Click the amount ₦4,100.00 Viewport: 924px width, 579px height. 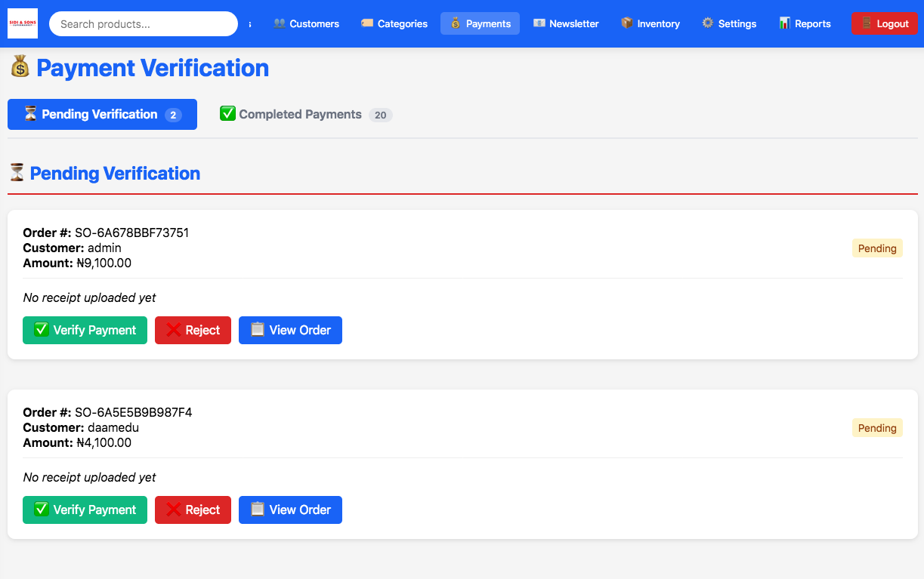(x=104, y=442)
